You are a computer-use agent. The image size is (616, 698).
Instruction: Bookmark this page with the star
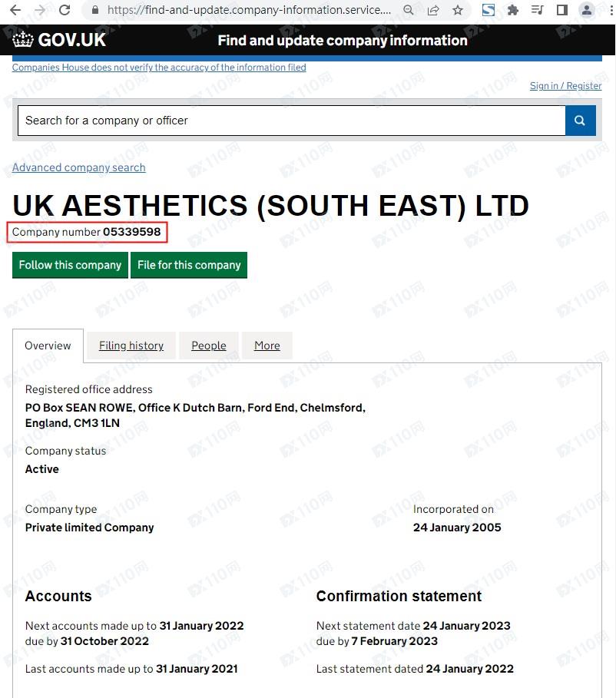(x=458, y=11)
